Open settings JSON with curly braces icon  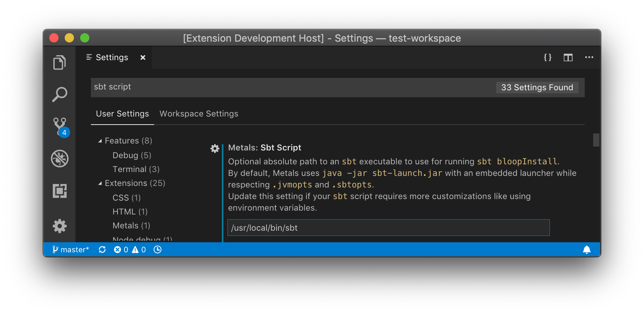coord(547,57)
